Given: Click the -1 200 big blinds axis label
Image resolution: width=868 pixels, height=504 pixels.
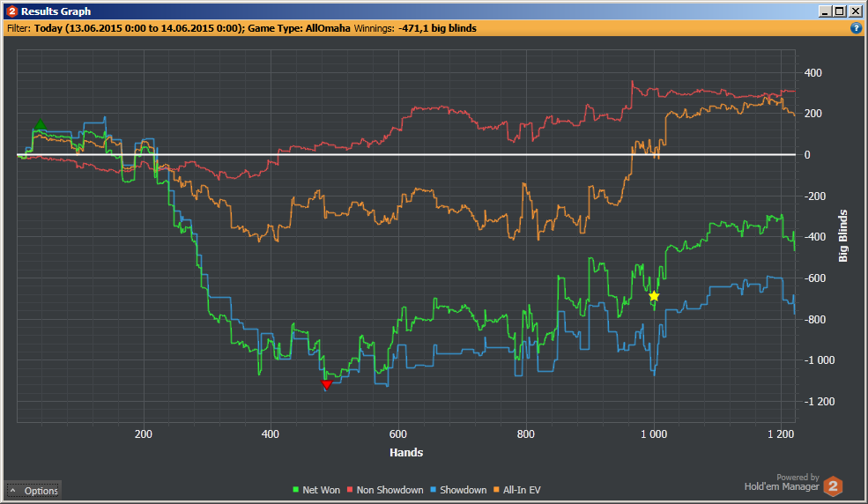Looking at the screenshot, I should point(820,402).
